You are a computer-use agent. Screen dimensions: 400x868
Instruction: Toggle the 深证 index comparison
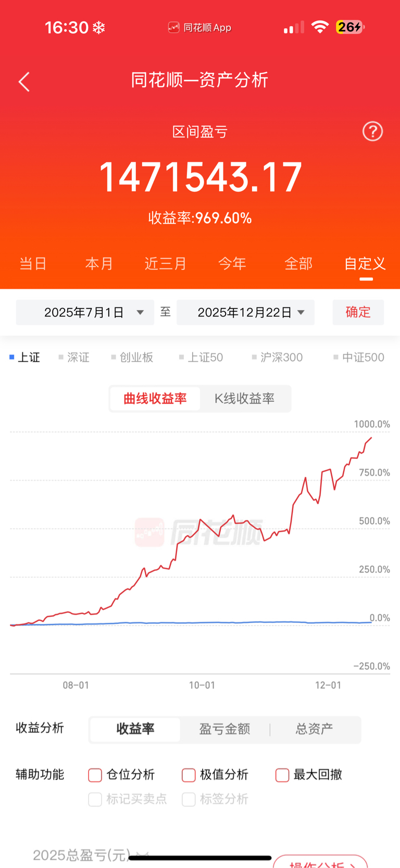(74, 358)
